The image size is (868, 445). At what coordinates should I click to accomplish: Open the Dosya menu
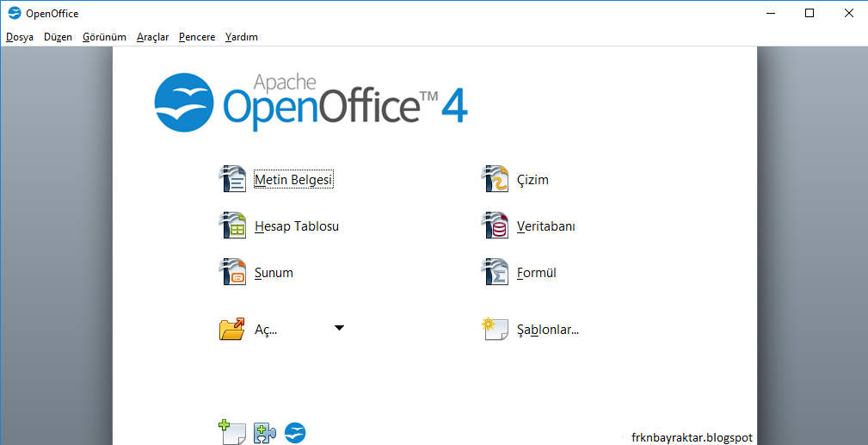20,37
